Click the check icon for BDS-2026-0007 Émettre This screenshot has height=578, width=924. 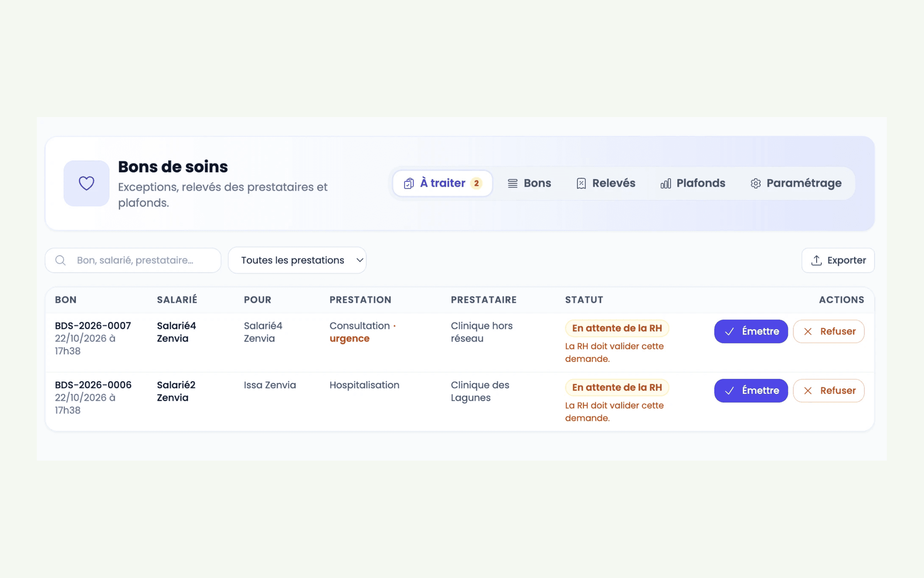point(729,331)
